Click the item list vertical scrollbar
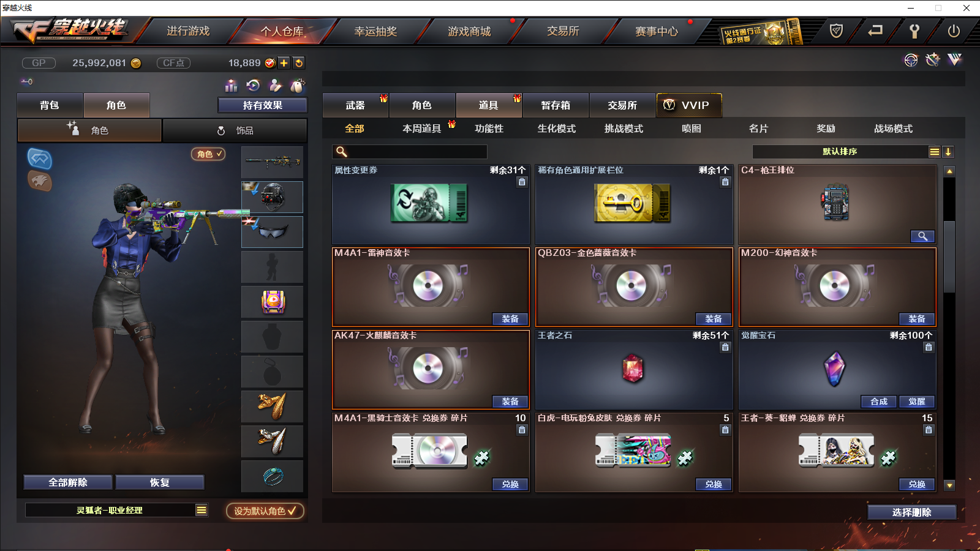 pyautogui.click(x=949, y=257)
